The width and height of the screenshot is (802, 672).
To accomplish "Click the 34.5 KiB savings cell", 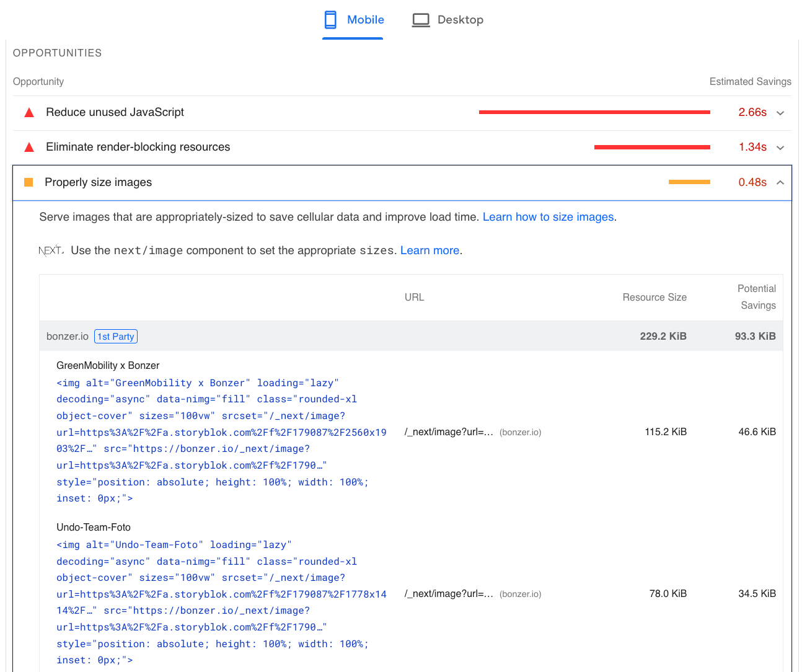I will [x=757, y=594].
